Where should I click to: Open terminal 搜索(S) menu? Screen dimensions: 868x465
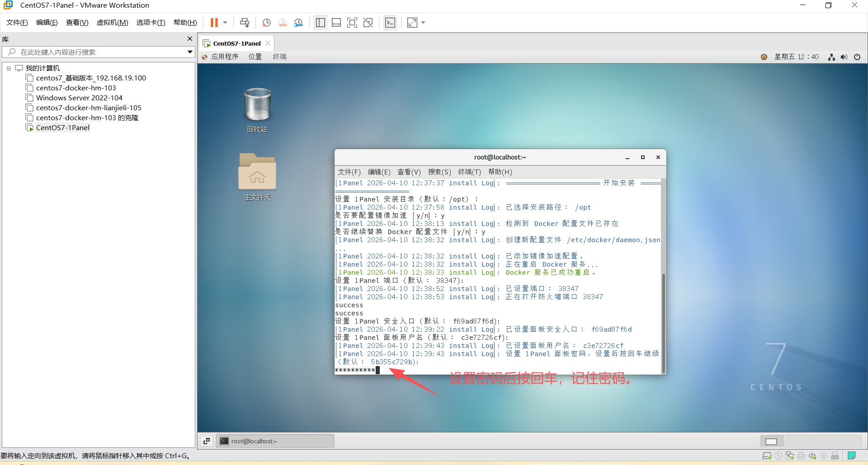click(x=439, y=172)
